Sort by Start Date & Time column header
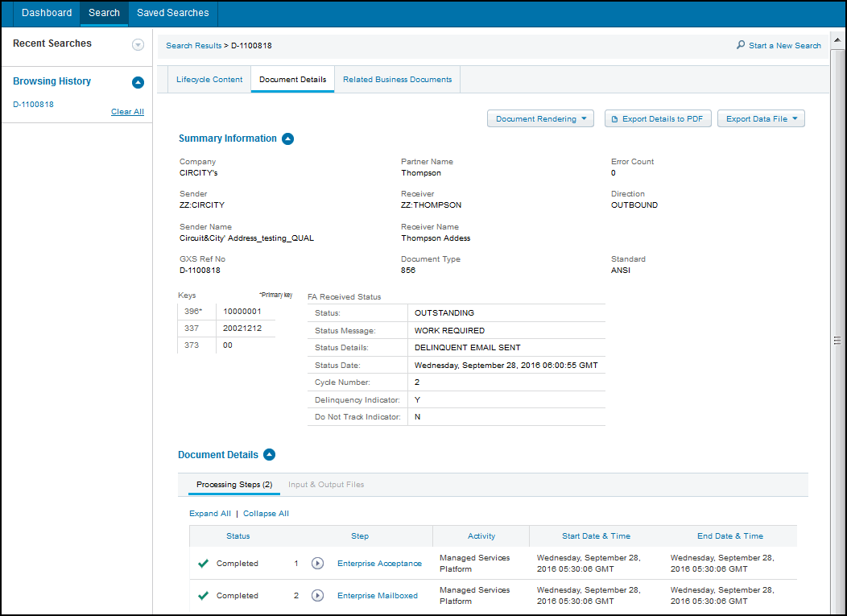Screen dimensions: 847x616 point(597,536)
